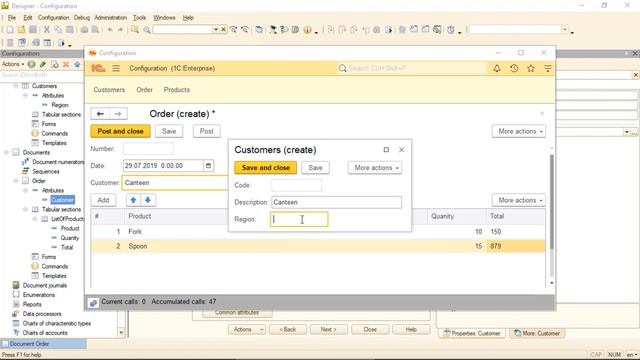The height and width of the screenshot is (360, 640).
Task: Click Save and close in Customers dialog
Action: (x=265, y=168)
